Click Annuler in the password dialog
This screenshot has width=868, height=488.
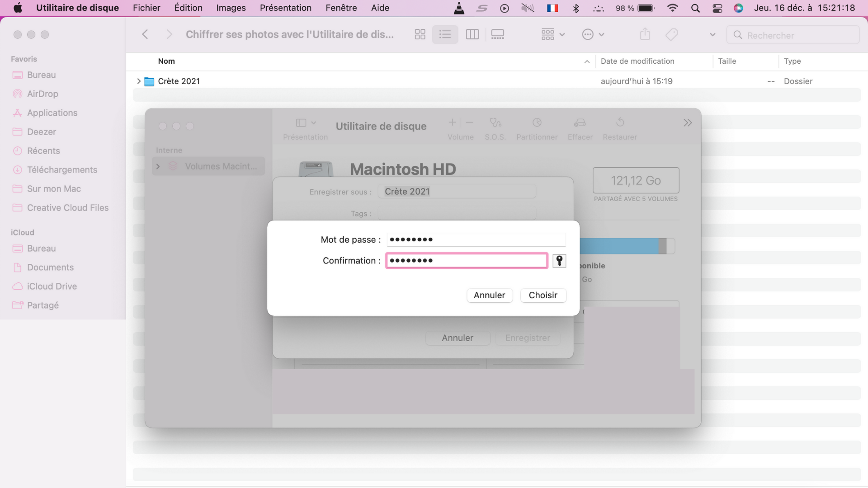(x=489, y=295)
